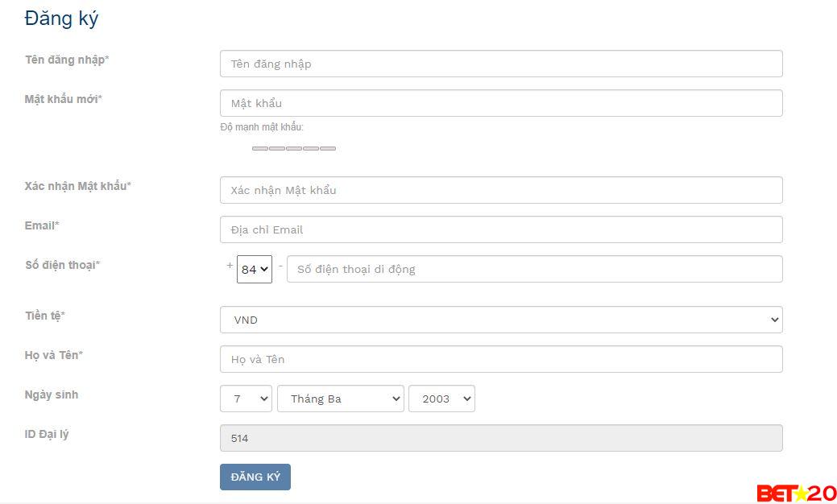Focus the Số điện thoại di động input
This screenshot has width=837, height=504.
pos(534,269)
